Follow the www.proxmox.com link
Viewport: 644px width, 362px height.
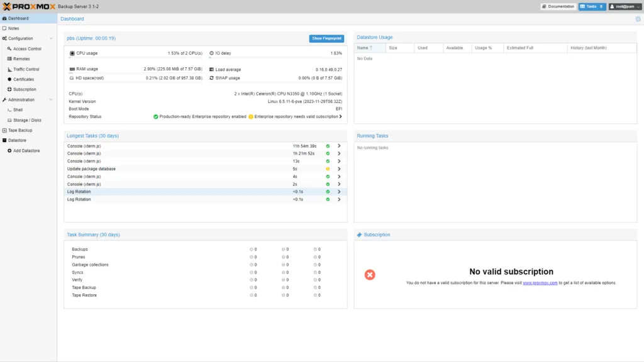tap(540, 283)
